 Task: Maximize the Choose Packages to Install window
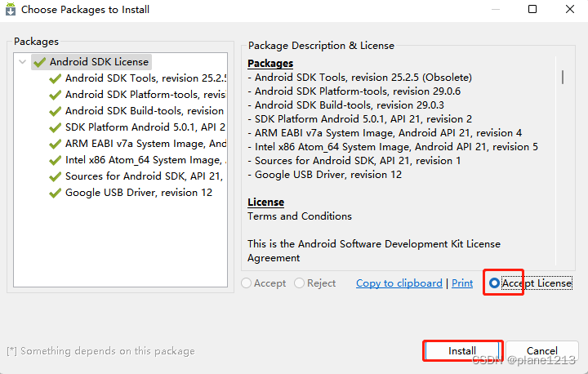(x=532, y=9)
